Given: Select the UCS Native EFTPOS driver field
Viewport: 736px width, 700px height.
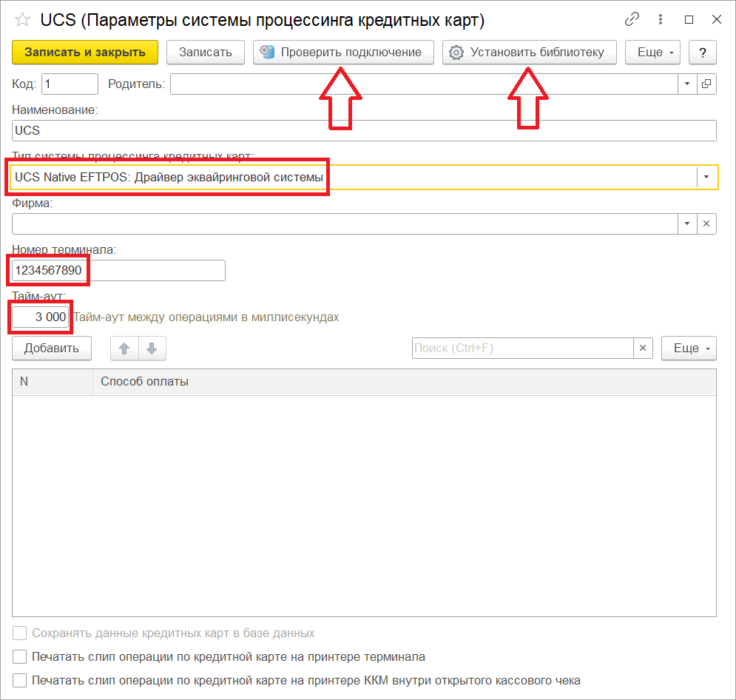Looking at the screenshot, I should 353,177.
